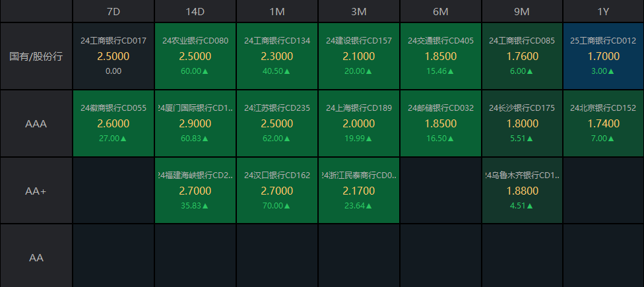Click the 60.00▲ change under 24农业银行CD080
644x287 pixels.
pyautogui.click(x=195, y=71)
